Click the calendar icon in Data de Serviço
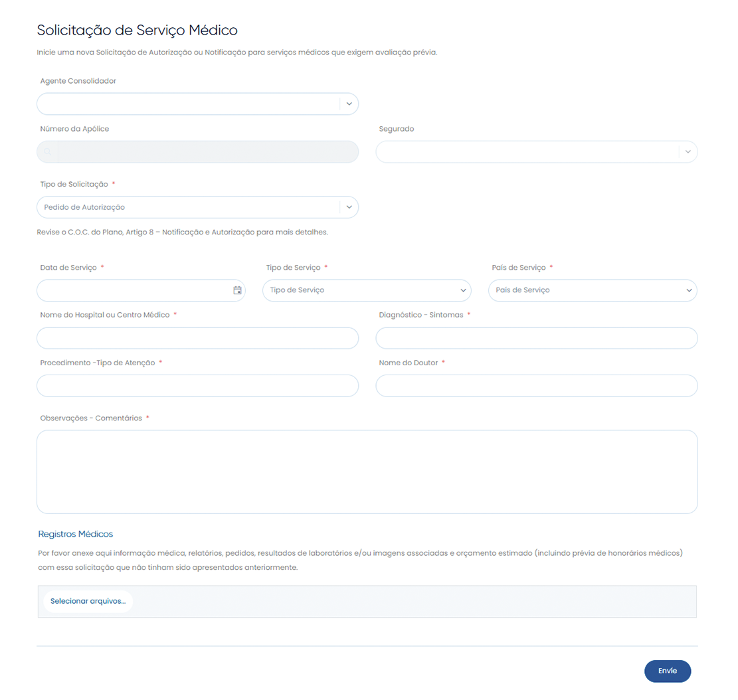Screen dimensions: 738x700 (x=237, y=290)
